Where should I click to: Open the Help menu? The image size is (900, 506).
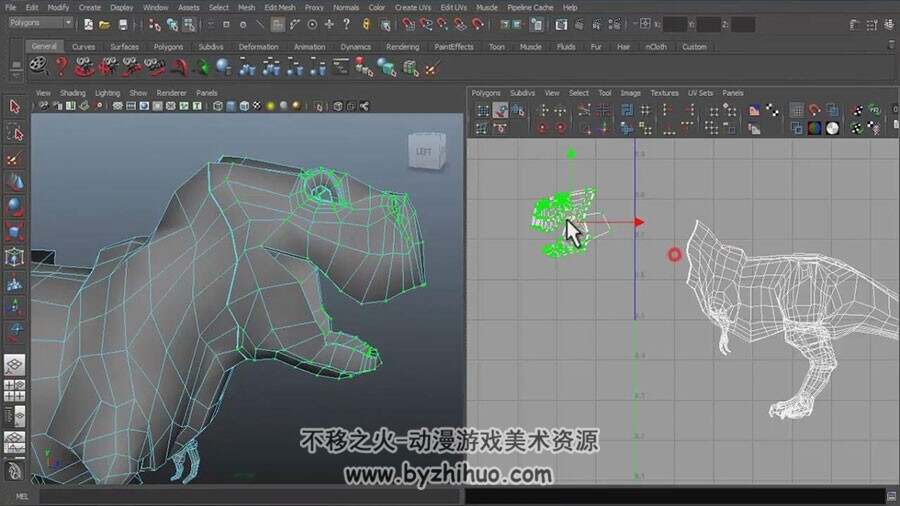tap(570, 7)
